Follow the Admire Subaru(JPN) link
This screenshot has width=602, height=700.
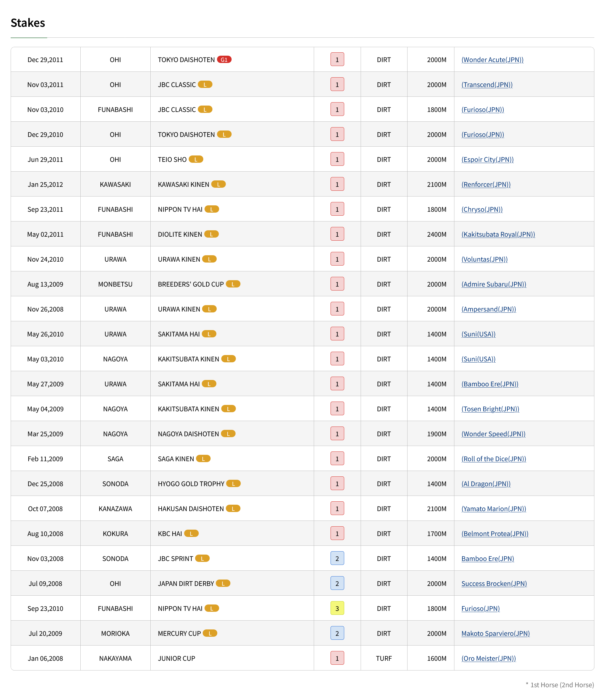click(493, 284)
